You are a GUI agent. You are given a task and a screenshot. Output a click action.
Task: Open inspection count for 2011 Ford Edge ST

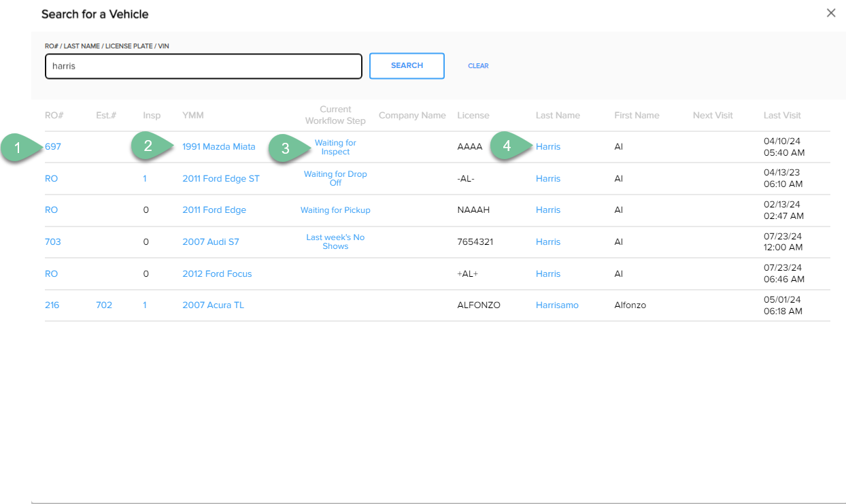point(145,179)
